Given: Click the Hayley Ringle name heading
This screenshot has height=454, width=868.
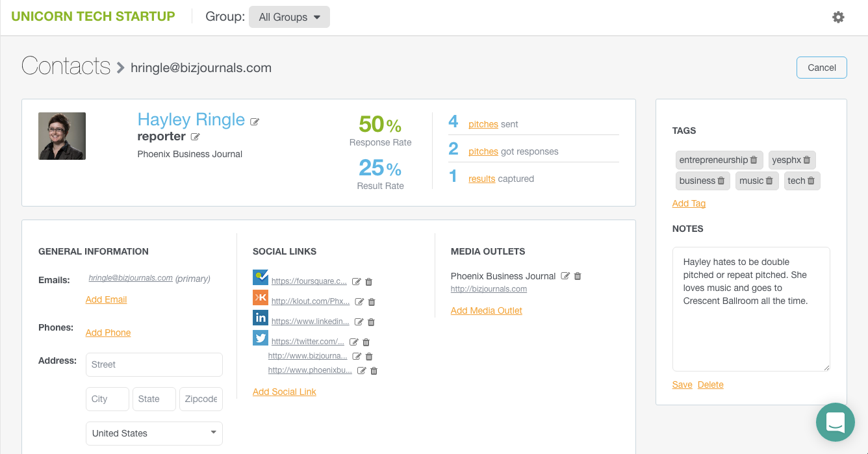Looking at the screenshot, I should pos(191,120).
